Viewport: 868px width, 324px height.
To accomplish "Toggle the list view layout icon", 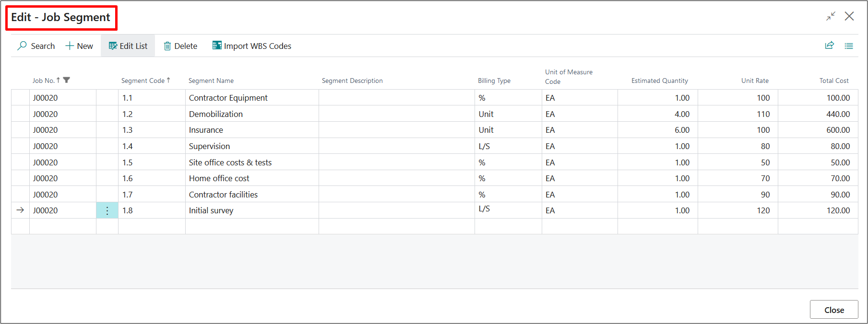I will pos(849,46).
